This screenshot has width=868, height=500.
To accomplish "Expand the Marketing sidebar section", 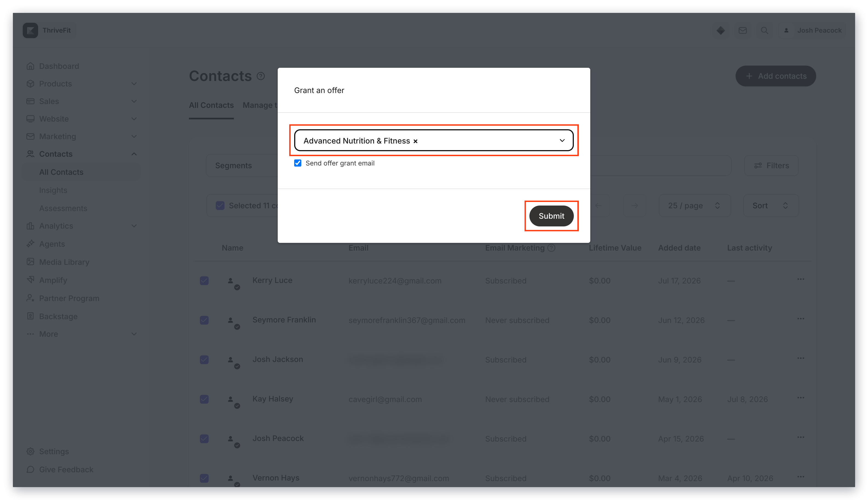I will tap(134, 136).
